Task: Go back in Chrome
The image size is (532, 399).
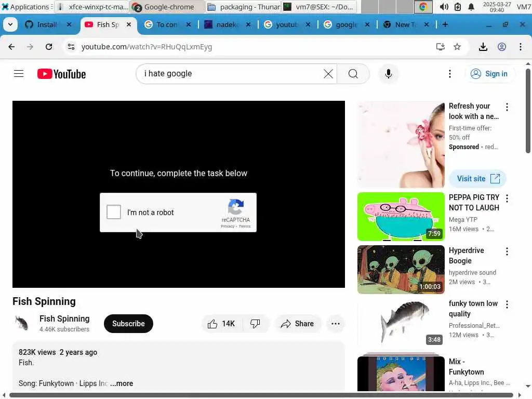Action: (x=11, y=47)
